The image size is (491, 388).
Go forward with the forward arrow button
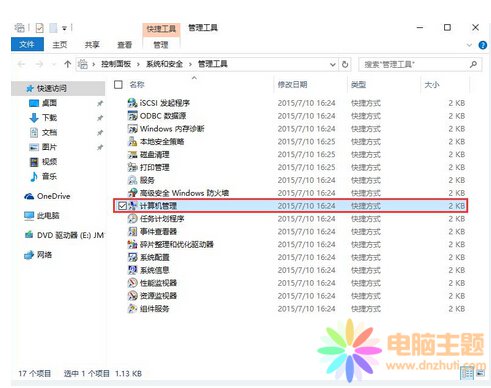[39, 64]
